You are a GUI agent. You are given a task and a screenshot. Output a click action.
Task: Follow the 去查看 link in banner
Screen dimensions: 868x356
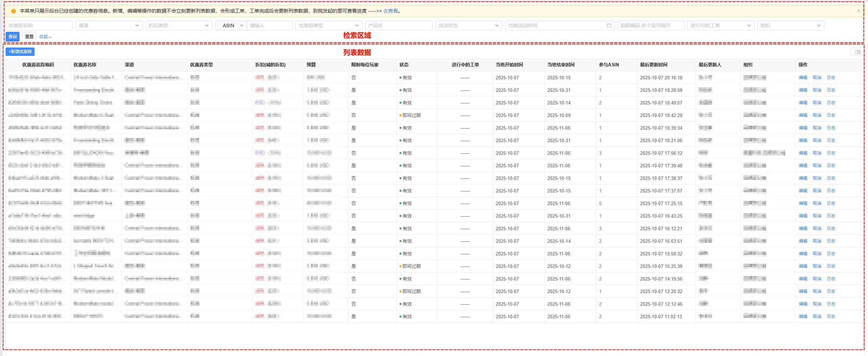coord(390,11)
